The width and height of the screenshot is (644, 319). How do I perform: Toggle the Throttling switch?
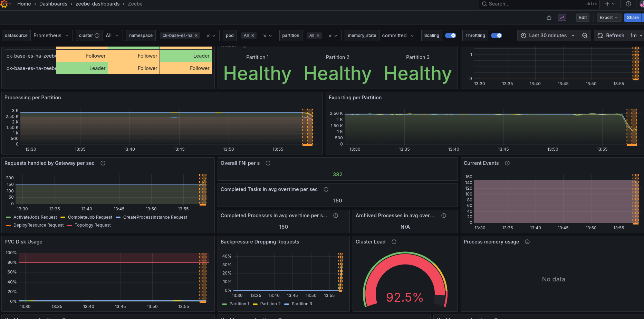pyautogui.click(x=496, y=36)
